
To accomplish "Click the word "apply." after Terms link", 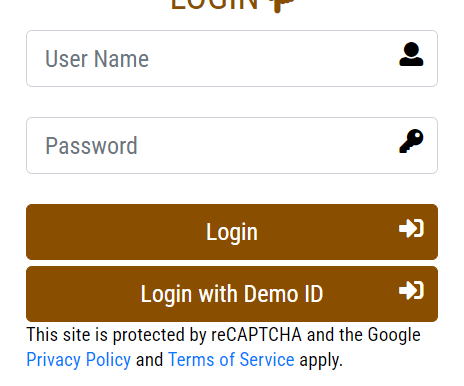I will [x=321, y=361].
